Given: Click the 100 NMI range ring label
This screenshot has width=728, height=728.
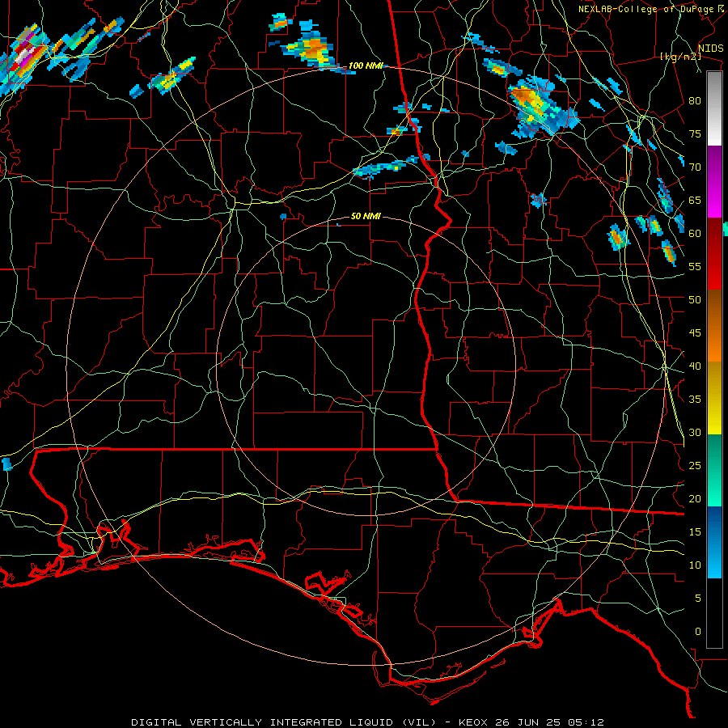Looking at the screenshot, I should click(366, 66).
